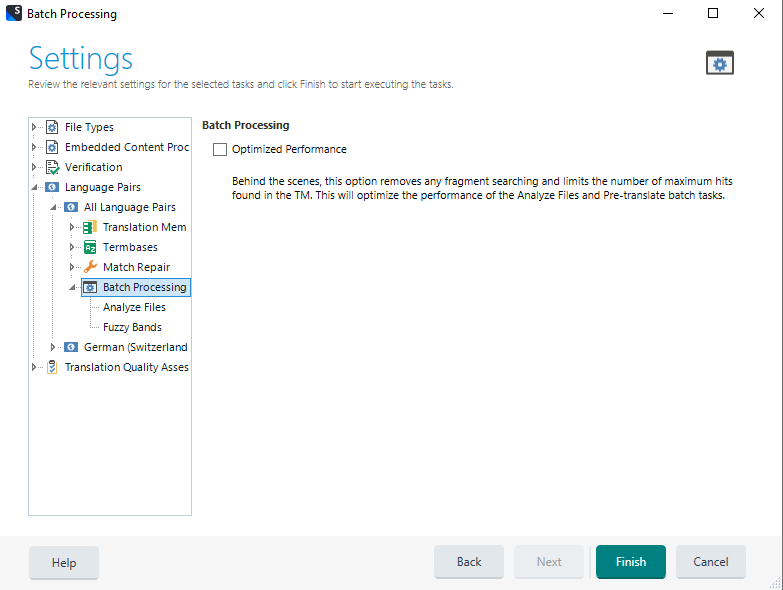This screenshot has width=783, height=590.
Task: Open the Match Repair settings
Action: click(136, 267)
